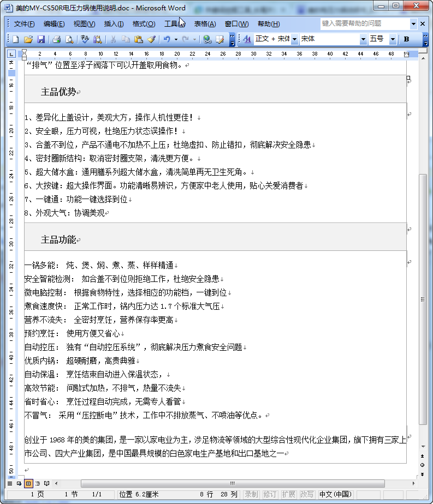Click the Word document icon in title bar

9,8
